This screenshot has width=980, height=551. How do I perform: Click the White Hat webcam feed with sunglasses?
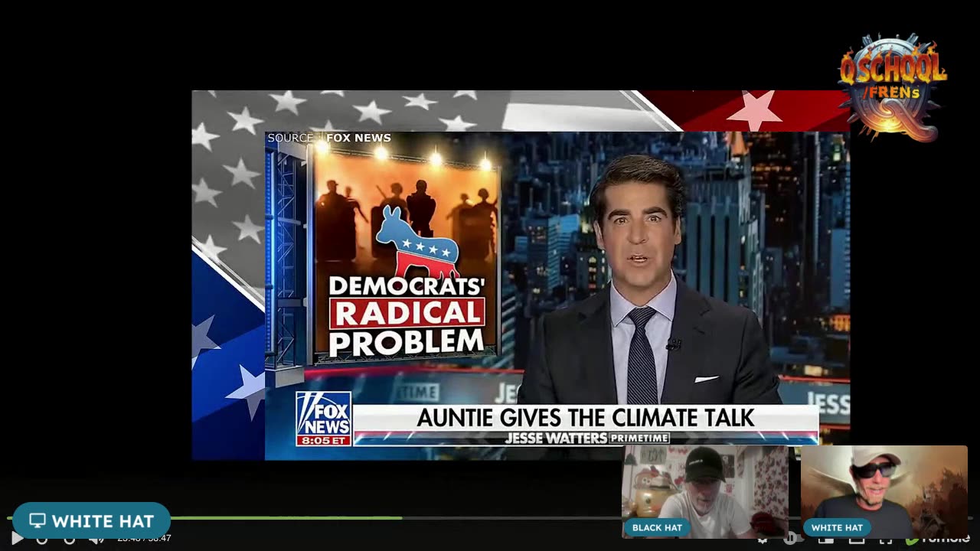pyautogui.click(x=884, y=491)
